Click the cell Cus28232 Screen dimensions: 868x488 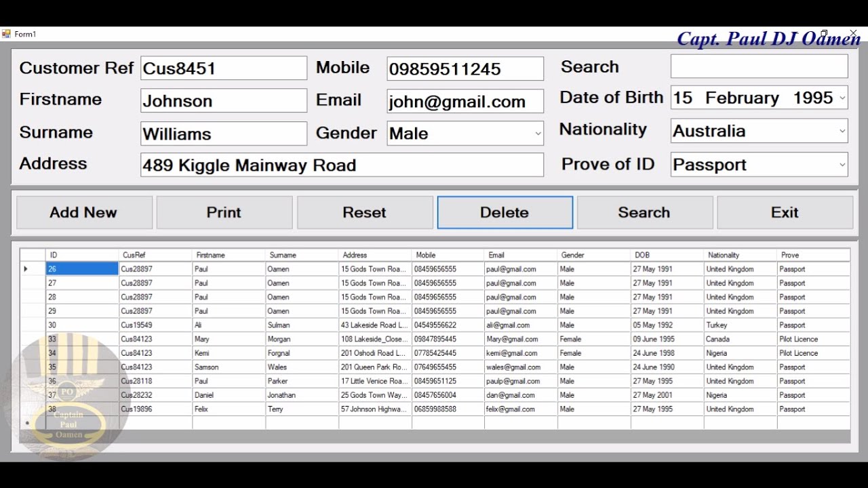[155, 395]
